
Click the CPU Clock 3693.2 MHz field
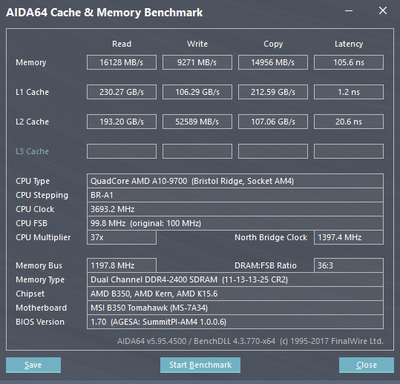[235, 209]
